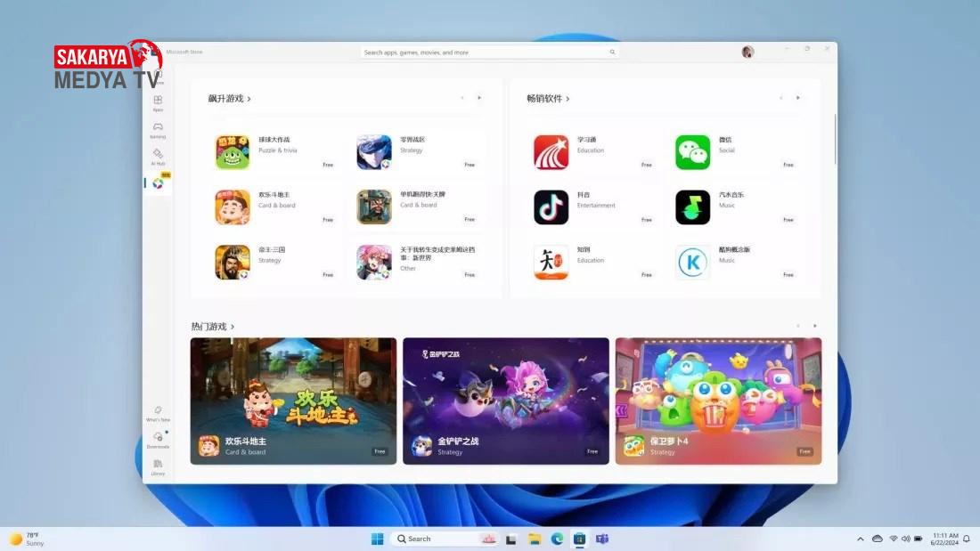Click the What's New sidebar icon
980x551 pixels.
tap(158, 413)
